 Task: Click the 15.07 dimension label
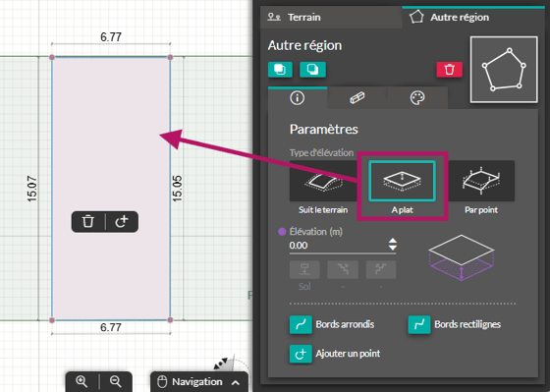click(31, 189)
